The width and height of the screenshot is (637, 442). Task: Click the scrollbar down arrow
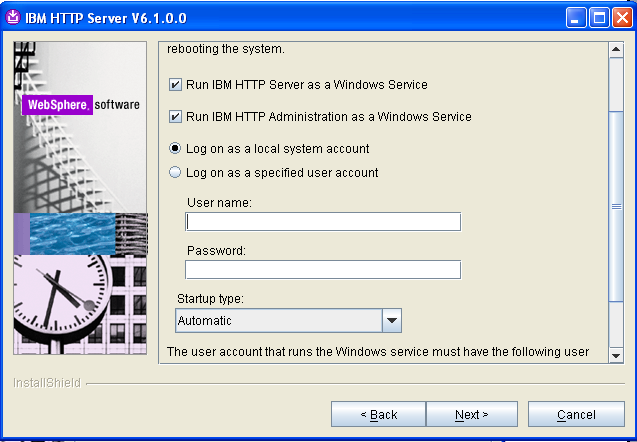tap(616, 355)
